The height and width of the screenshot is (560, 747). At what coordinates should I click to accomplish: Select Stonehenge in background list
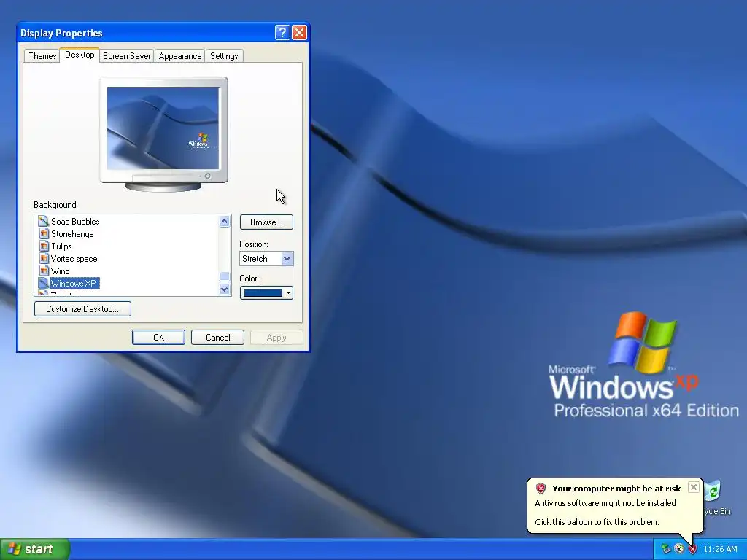[x=72, y=234]
